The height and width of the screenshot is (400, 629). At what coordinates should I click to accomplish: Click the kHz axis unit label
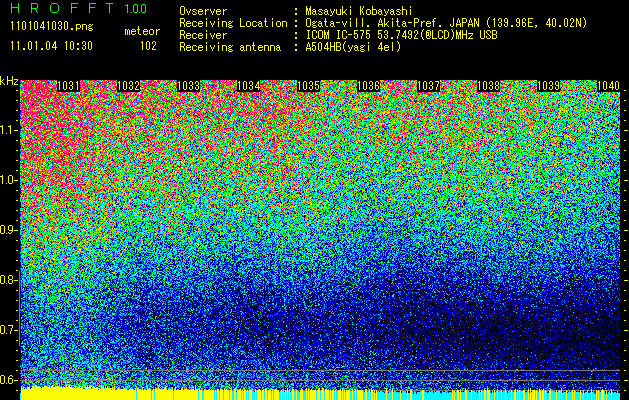click(x=9, y=81)
